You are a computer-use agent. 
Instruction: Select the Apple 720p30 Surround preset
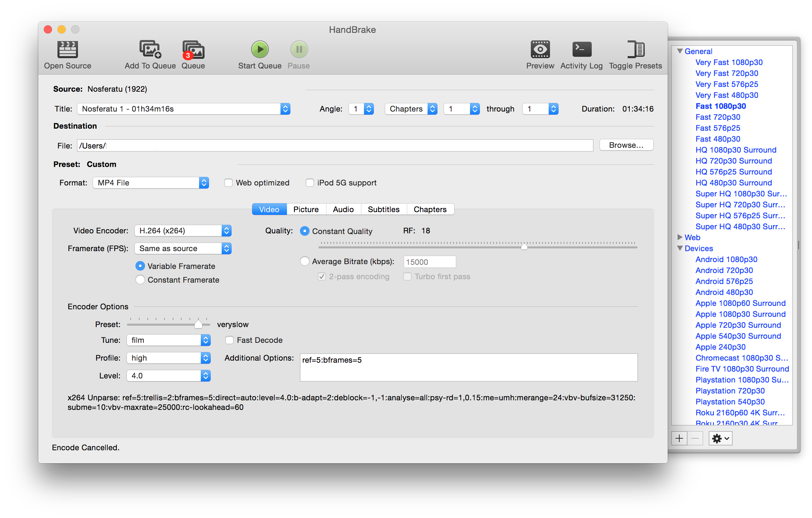pos(738,325)
